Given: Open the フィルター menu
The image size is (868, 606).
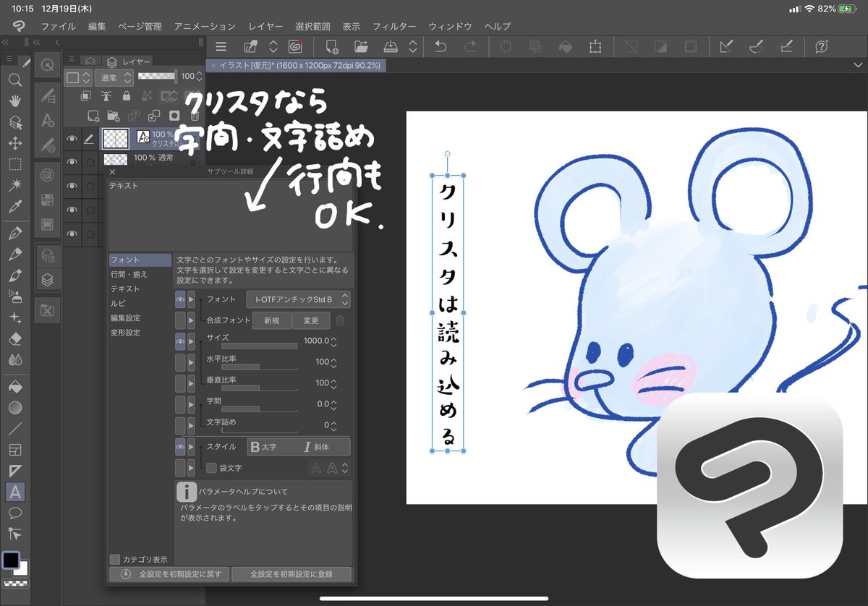Looking at the screenshot, I should point(394,26).
